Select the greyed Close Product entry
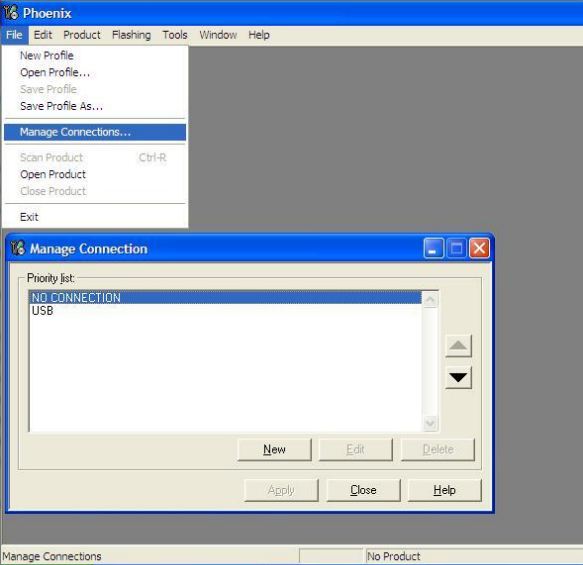Screen dimensions: 583x565 95,191
